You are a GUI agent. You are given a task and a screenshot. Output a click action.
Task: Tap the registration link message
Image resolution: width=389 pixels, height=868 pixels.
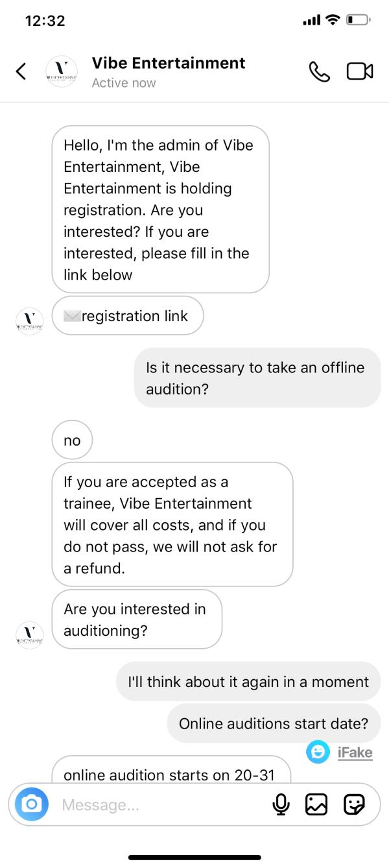128,317
